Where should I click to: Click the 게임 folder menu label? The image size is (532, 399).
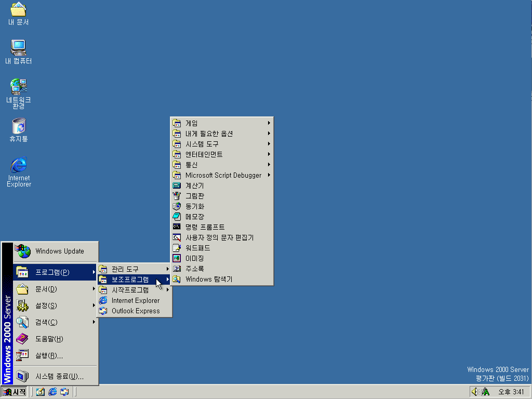pos(191,123)
